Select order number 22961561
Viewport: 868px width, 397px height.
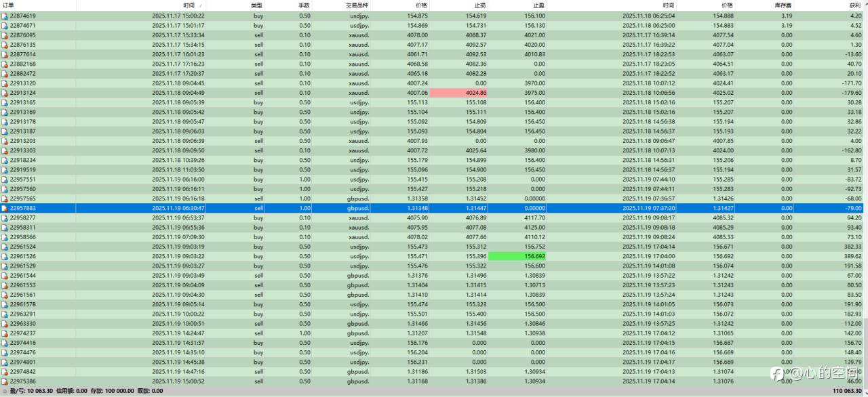23,295
